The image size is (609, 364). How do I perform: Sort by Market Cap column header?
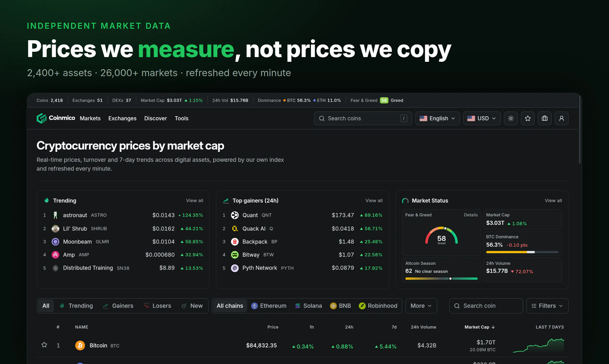click(480, 327)
